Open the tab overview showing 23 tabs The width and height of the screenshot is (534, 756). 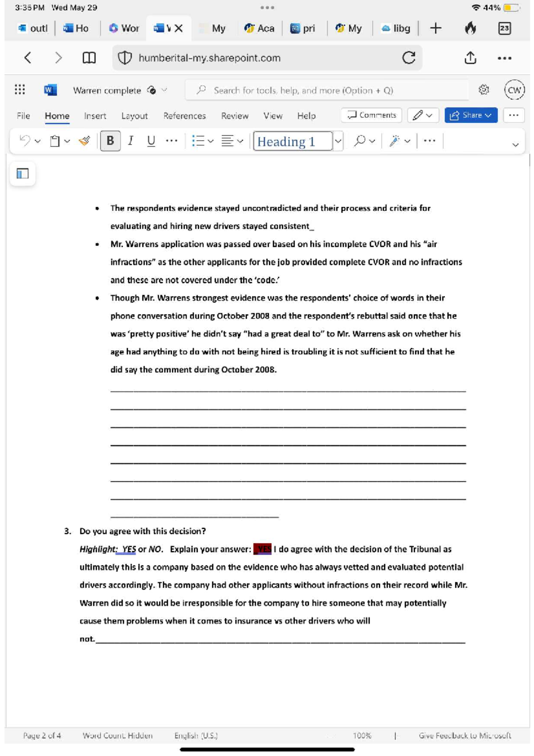click(x=504, y=28)
